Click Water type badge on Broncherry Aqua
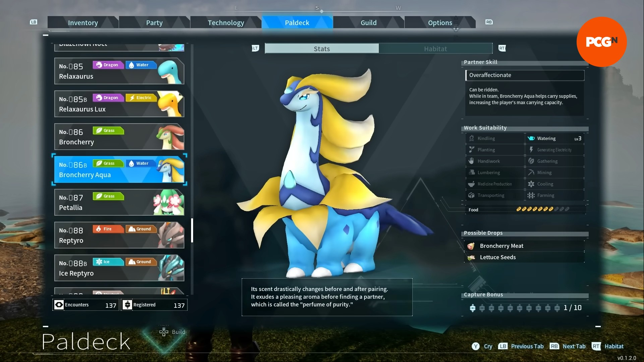The width and height of the screenshot is (644, 362). pyautogui.click(x=141, y=163)
